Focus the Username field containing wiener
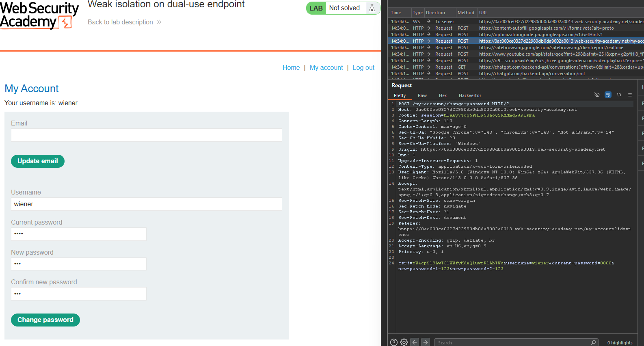644x346 pixels. [x=147, y=204]
